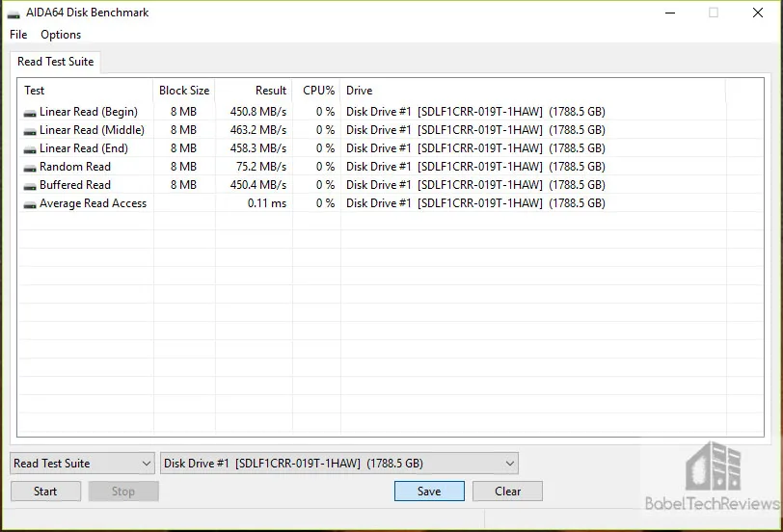Click the 458.3 MB/s result value
Image resolution: width=783 pixels, height=532 pixels.
(x=258, y=148)
